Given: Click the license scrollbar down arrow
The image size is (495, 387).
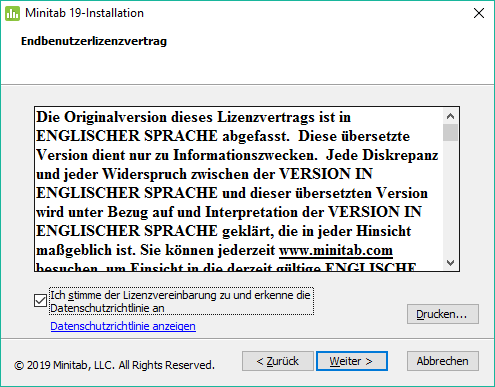Looking at the screenshot, I should click(450, 263).
